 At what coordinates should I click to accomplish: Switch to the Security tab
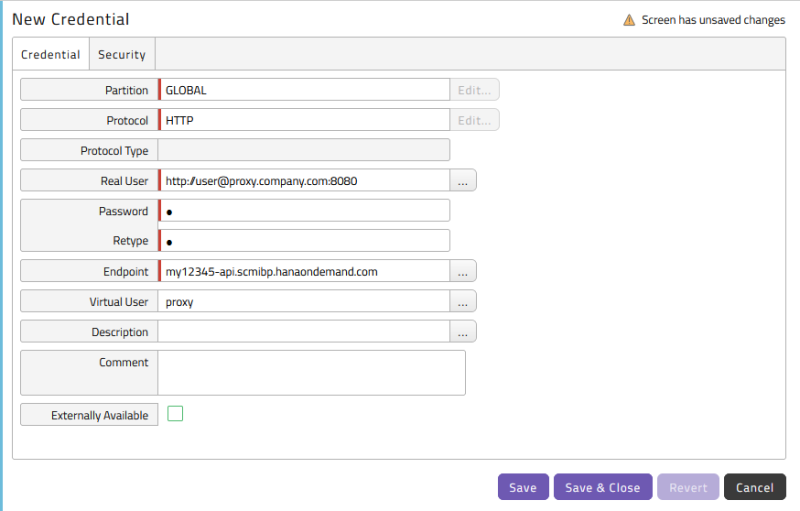(122, 54)
